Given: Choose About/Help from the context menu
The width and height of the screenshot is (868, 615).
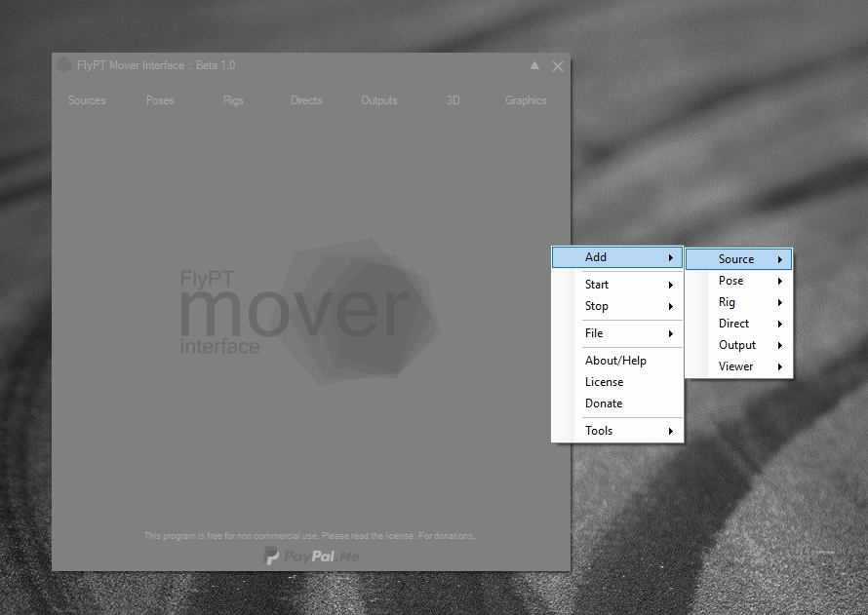Looking at the screenshot, I should click(615, 361).
